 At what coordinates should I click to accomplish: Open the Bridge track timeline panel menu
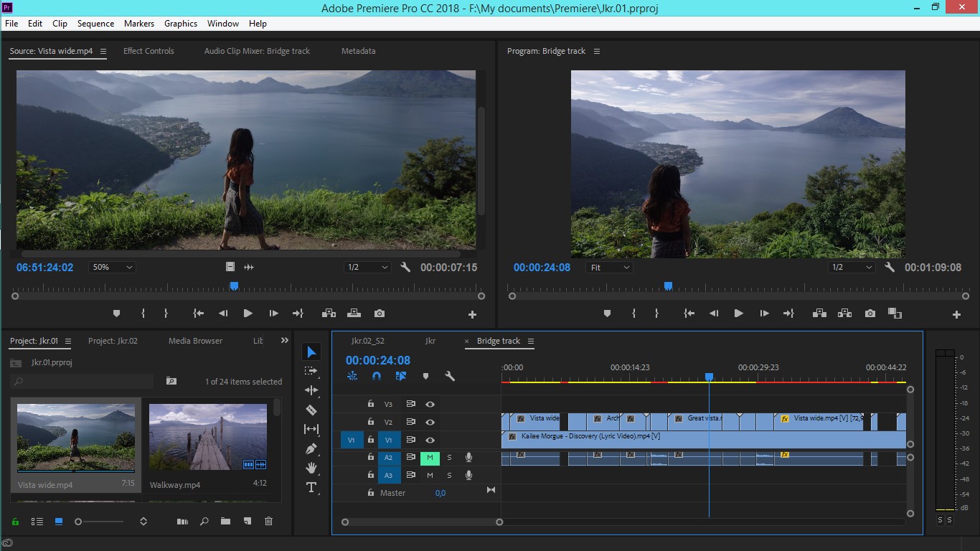pos(531,341)
